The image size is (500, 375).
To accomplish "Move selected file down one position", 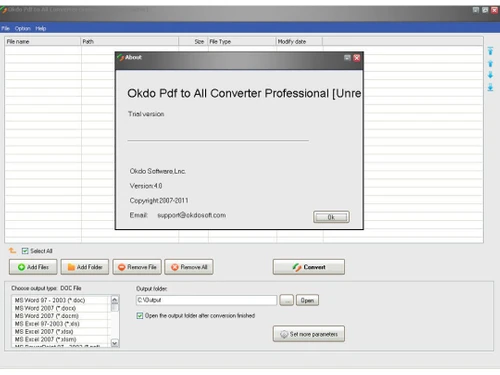I will click(490, 75).
